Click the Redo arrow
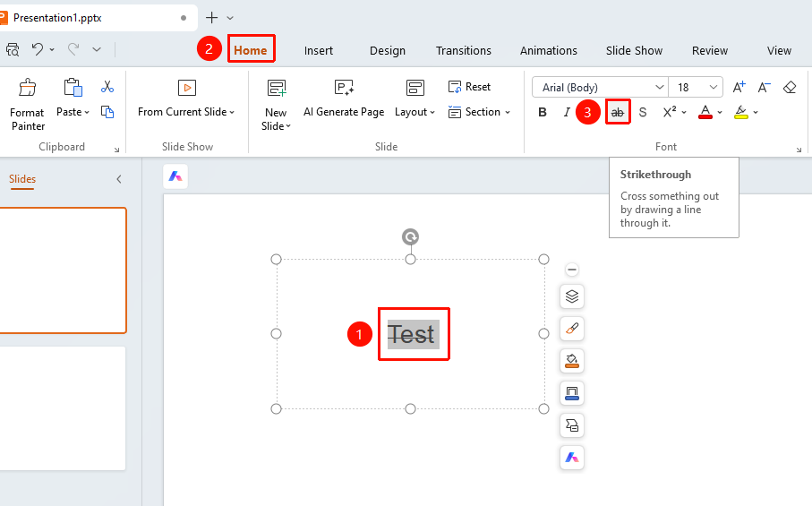This screenshot has width=812, height=506. click(x=73, y=49)
